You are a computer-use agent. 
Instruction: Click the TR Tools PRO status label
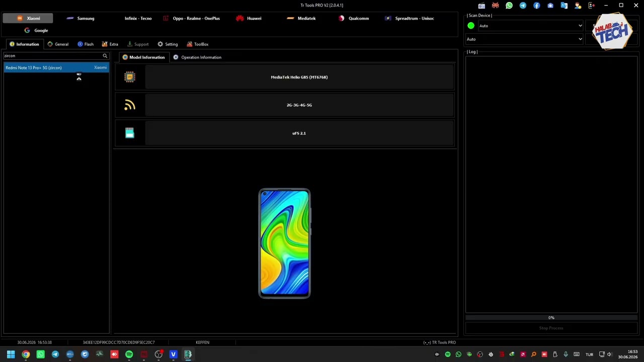click(x=440, y=342)
